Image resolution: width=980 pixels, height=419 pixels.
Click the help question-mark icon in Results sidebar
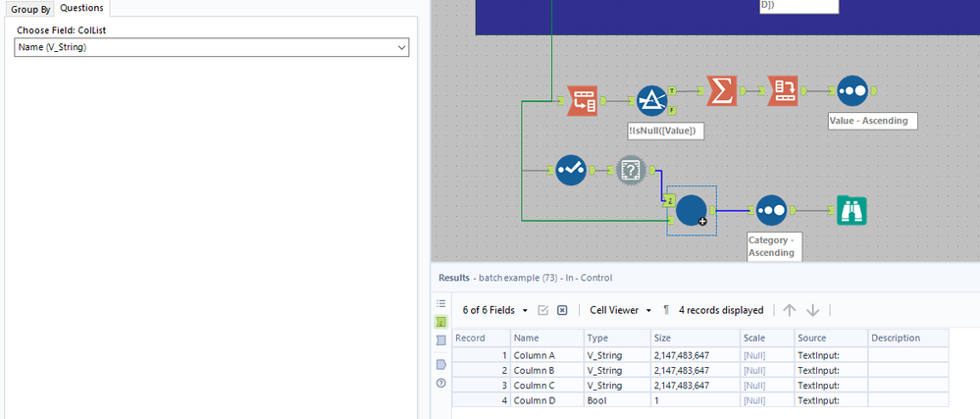click(x=441, y=383)
